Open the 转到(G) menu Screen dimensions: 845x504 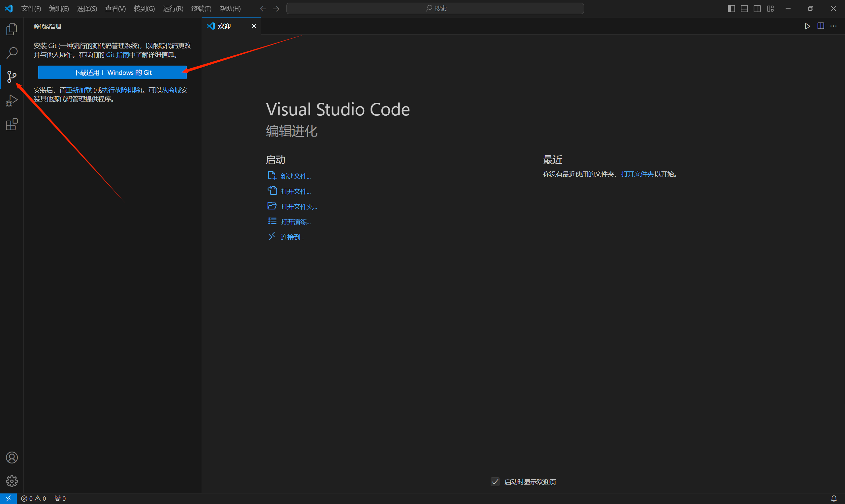click(x=144, y=9)
